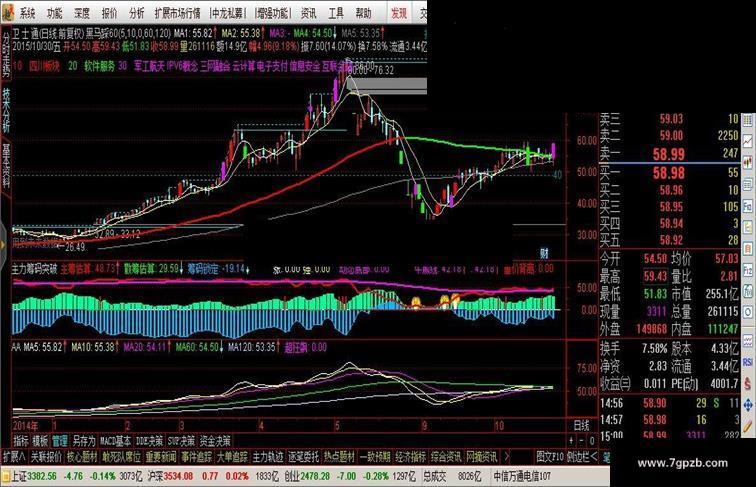Toggle the 侧边栏 sidebar

(581, 456)
